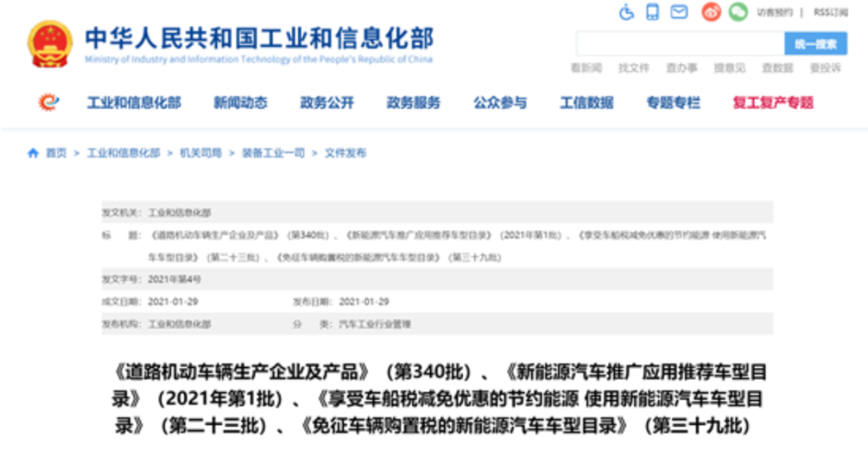Click the 发文字号 value 2021年第4号

click(174, 280)
